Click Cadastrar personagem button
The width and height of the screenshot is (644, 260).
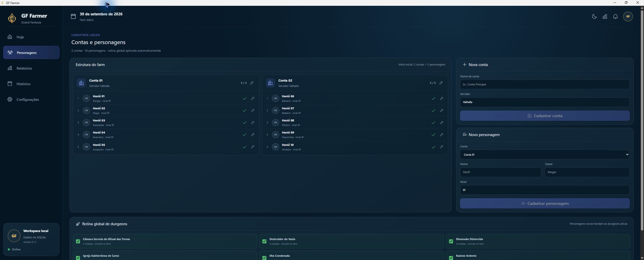pos(545,203)
